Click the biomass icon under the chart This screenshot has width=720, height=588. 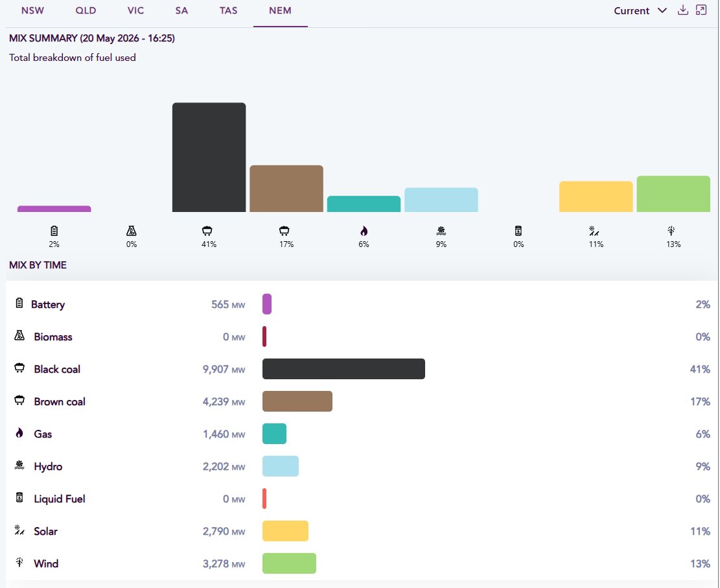[x=132, y=231]
